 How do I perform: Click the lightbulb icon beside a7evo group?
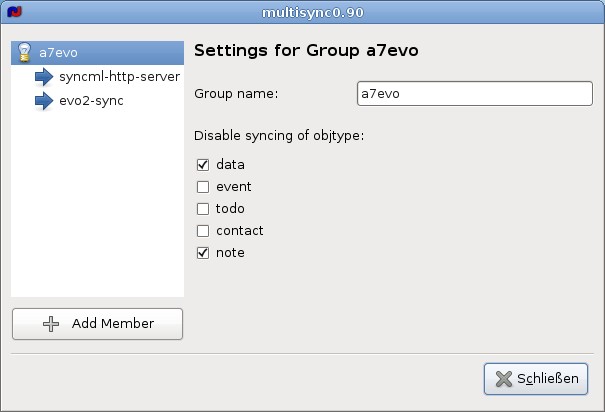click(26, 53)
